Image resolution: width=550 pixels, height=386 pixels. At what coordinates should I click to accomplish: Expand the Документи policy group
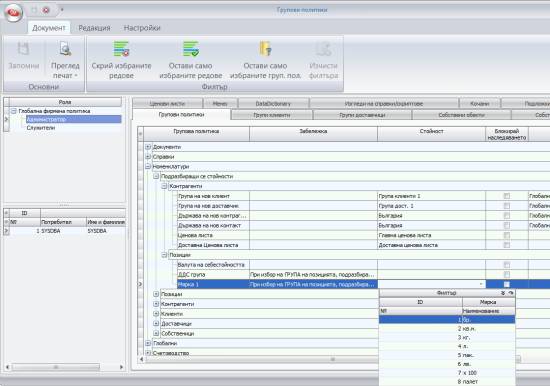(148, 147)
